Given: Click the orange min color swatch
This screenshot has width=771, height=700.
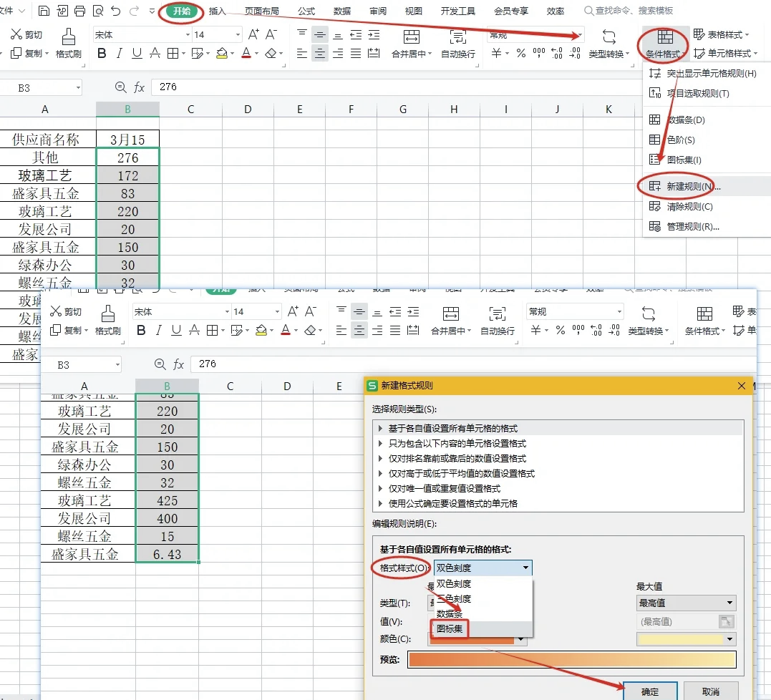Looking at the screenshot, I should (472, 641).
